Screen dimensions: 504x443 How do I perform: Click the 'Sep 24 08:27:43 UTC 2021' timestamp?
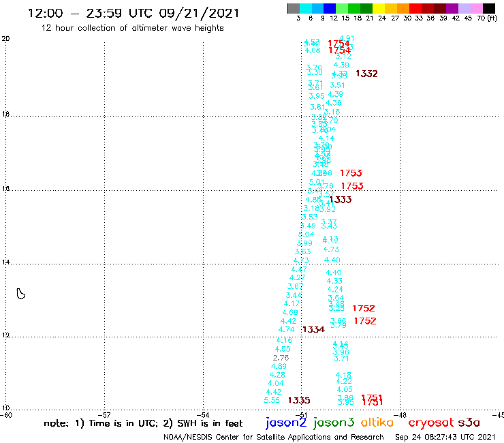point(445,437)
